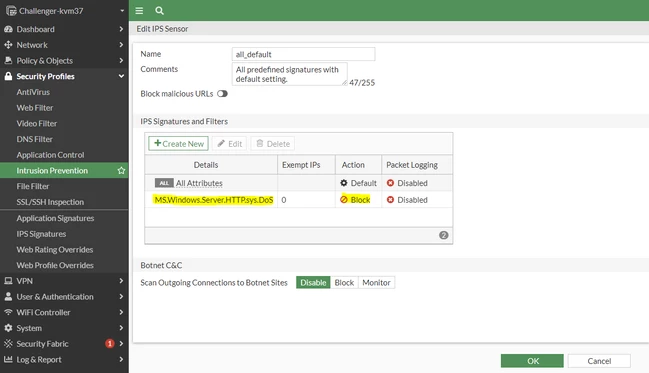Expand the Policy & Objects chevron
This screenshot has width=649, height=373.
pos(121,60)
